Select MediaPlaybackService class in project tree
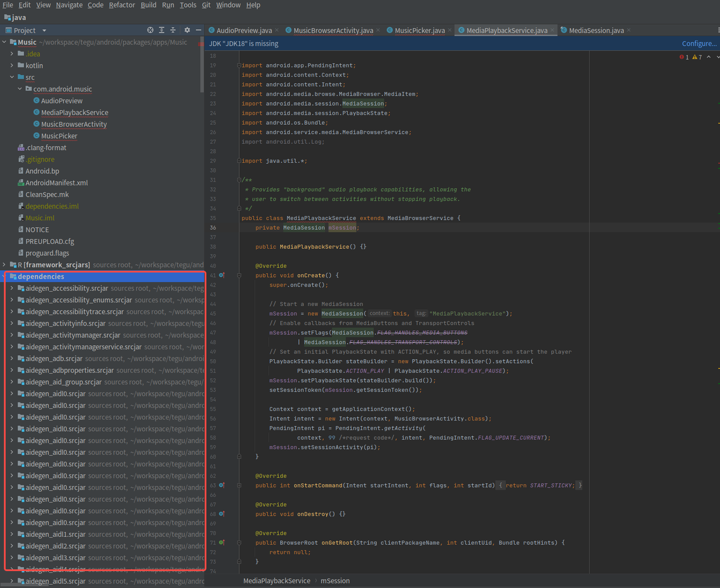The width and height of the screenshot is (720, 588). point(75,112)
